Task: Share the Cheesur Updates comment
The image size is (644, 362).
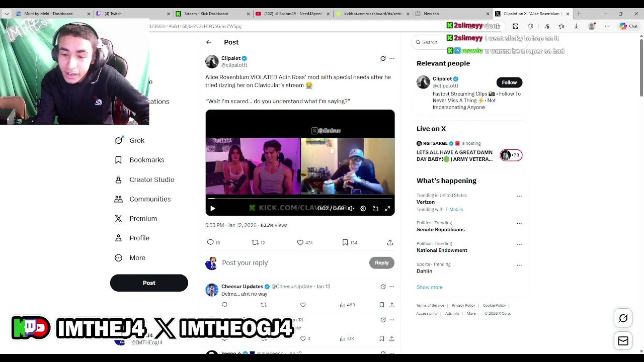Action: tap(392, 305)
